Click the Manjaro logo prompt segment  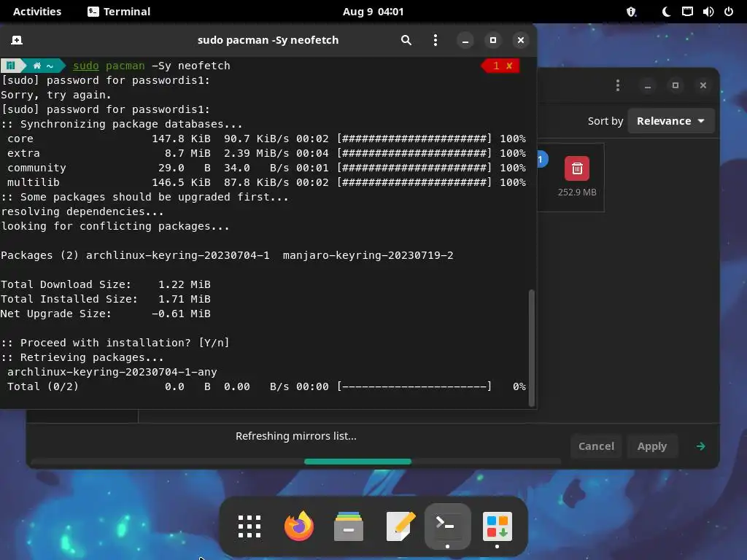click(x=11, y=66)
